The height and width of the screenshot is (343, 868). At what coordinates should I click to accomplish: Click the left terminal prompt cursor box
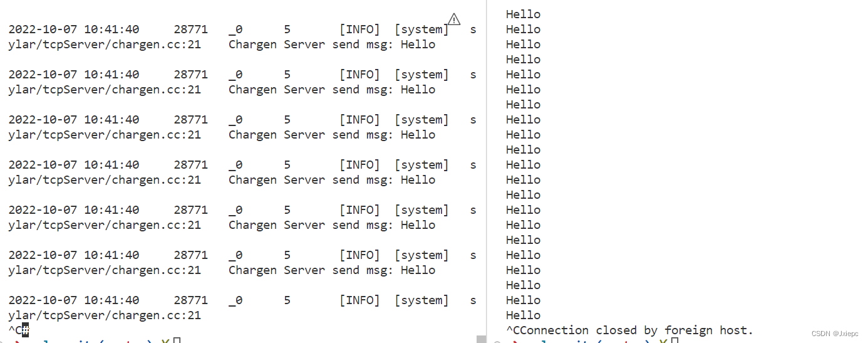(x=177, y=340)
